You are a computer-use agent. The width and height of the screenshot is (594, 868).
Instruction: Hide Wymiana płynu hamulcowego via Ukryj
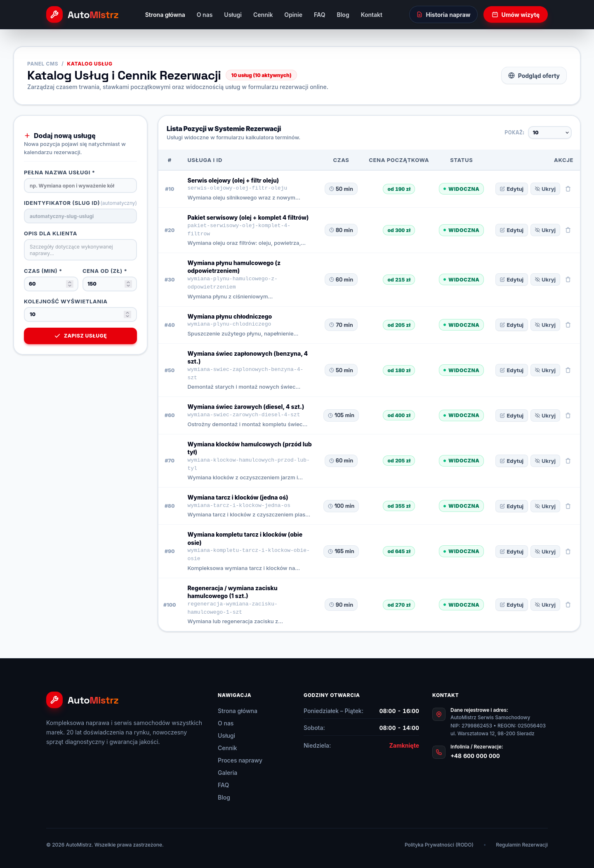(545, 279)
